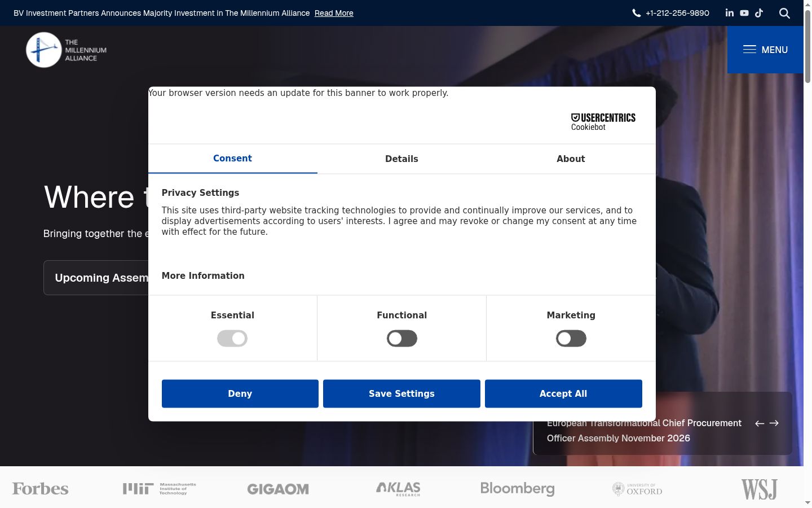This screenshot has width=812, height=508.
Task: Click the KLAS Research logo
Action: tap(399, 489)
